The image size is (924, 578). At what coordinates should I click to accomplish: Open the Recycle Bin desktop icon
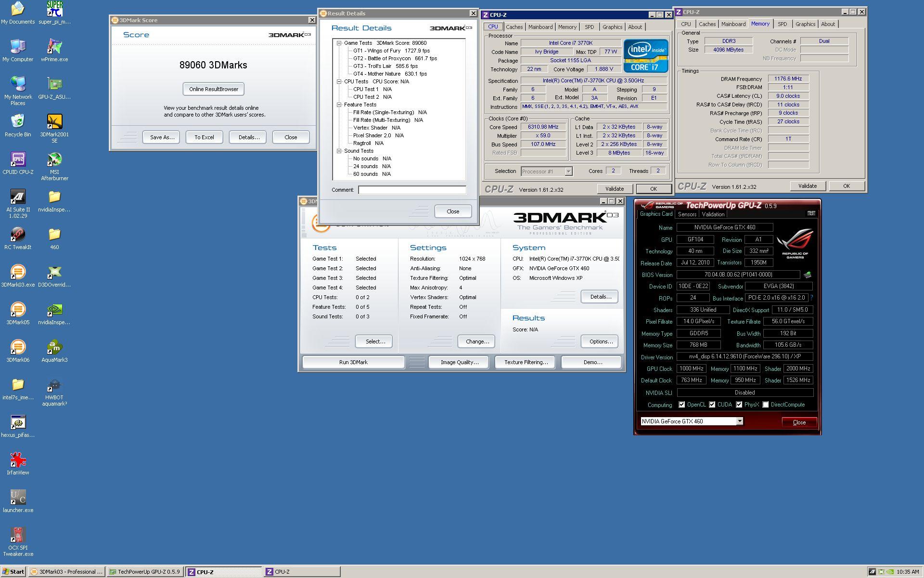(x=18, y=125)
